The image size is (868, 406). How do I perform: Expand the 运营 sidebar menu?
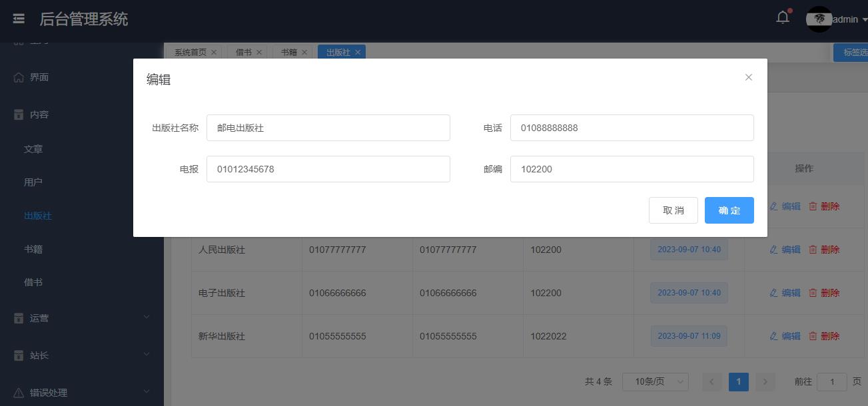146,318
